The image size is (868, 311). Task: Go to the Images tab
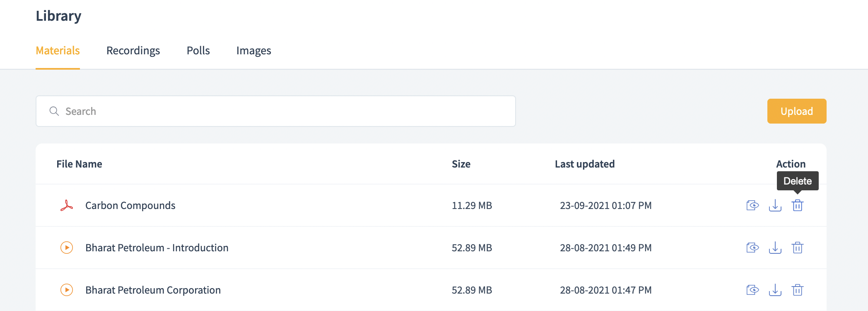(x=253, y=51)
